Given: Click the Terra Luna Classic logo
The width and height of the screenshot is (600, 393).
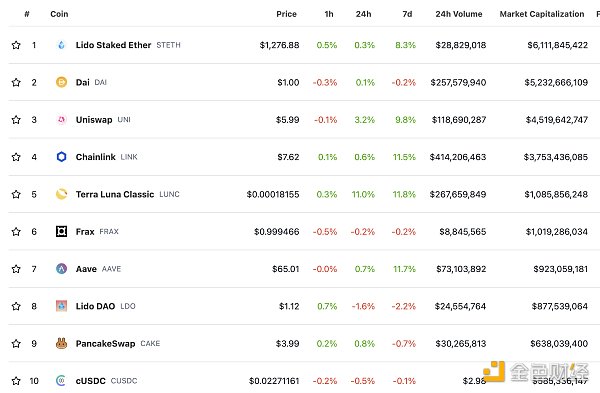Looking at the screenshot, I should tap(61, 194).
